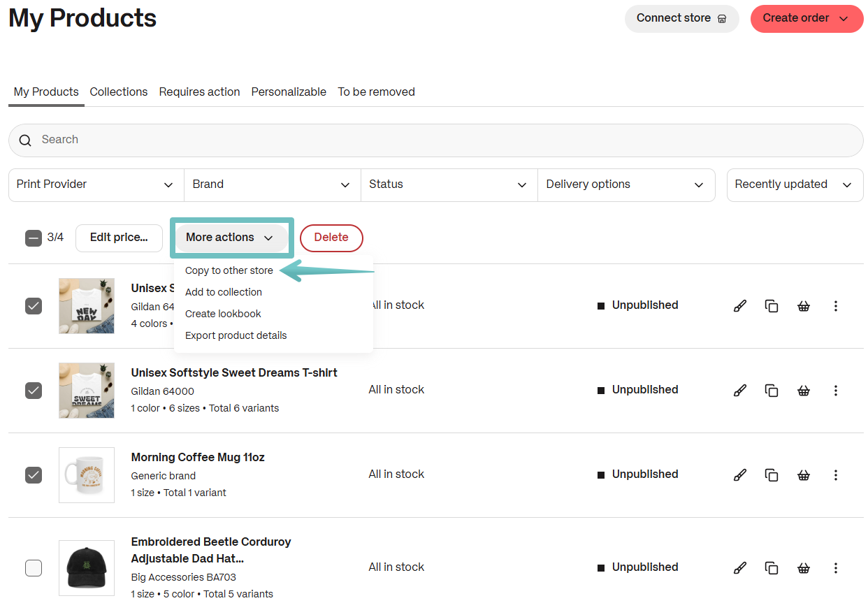Click 'Big Accessories BA703' text
Viewport: 868px width, 610px height.
click(x=183, y=578)
